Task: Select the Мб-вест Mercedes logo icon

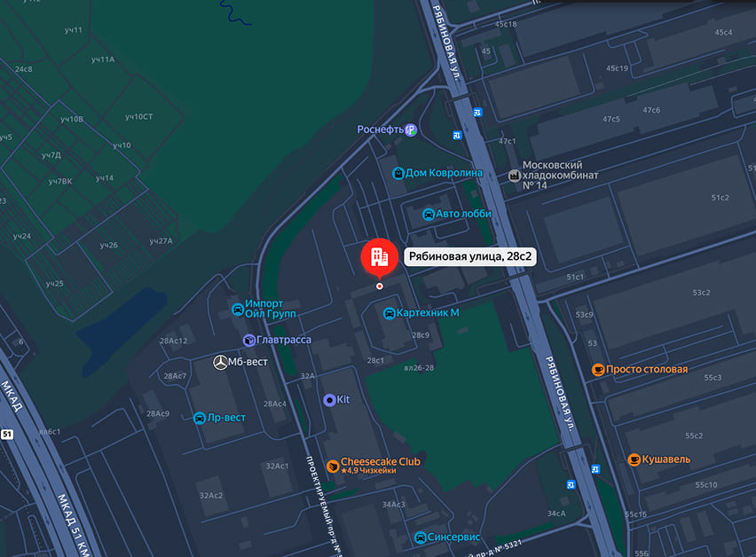Action: point(220,363)
